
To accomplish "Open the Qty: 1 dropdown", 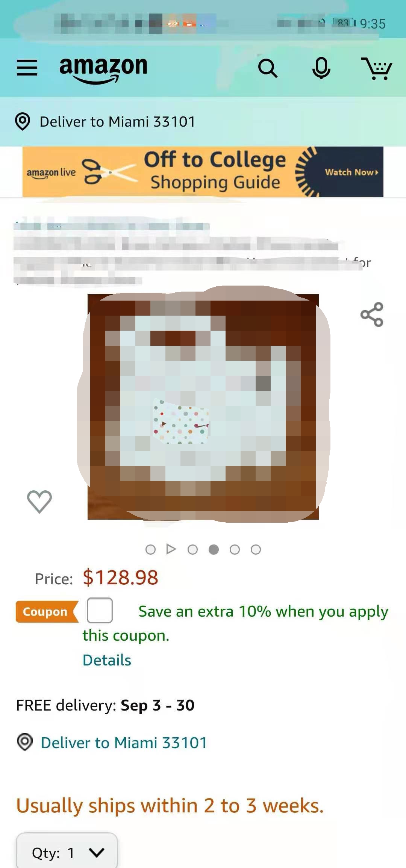I will 67,851.
